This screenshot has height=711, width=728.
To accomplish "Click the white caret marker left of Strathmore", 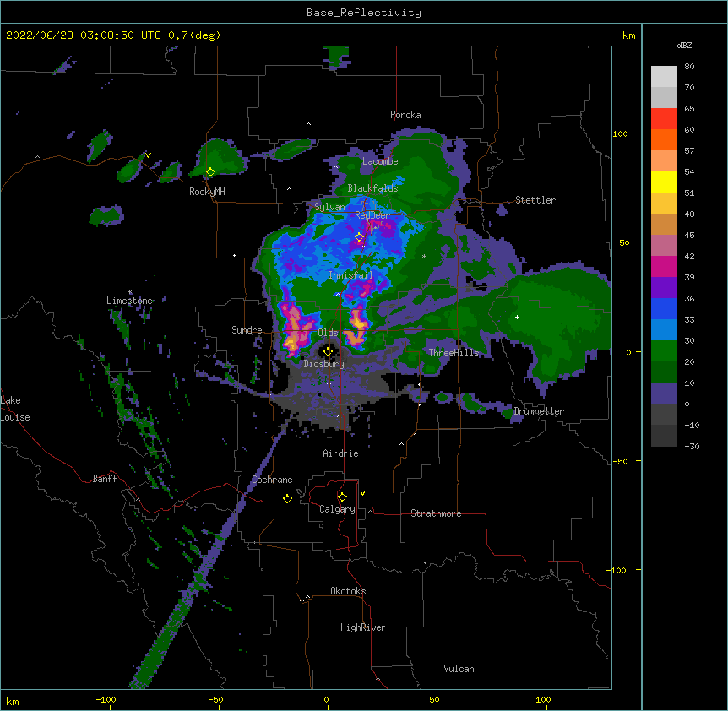I will tap(370, 511).
